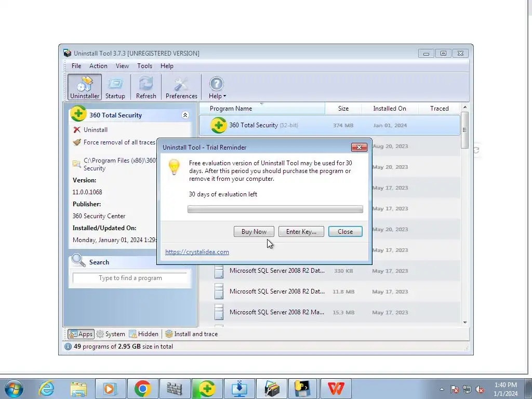
Task: Open the crystalidea.com link
Action: click(x=197, y=252)
